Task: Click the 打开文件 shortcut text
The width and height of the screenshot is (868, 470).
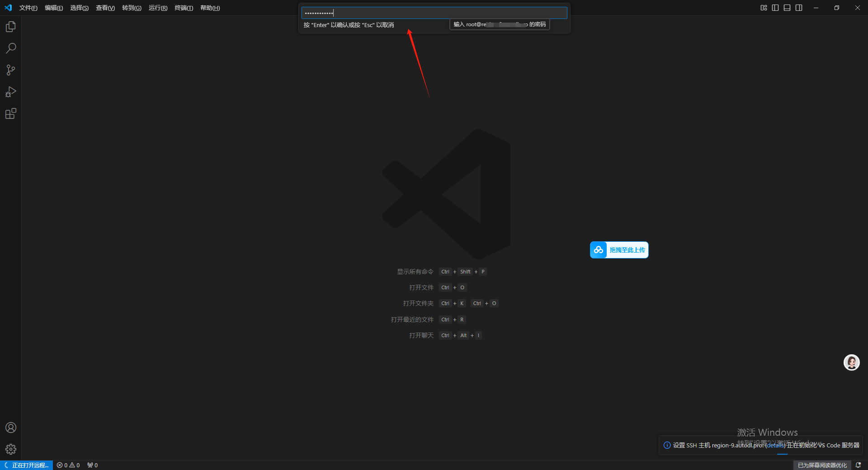Action: point(421,287)
